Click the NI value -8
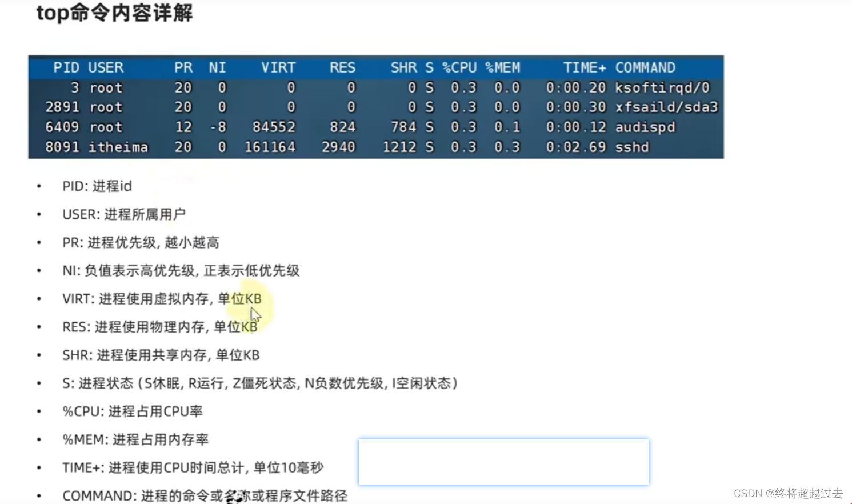 [218, 127]
